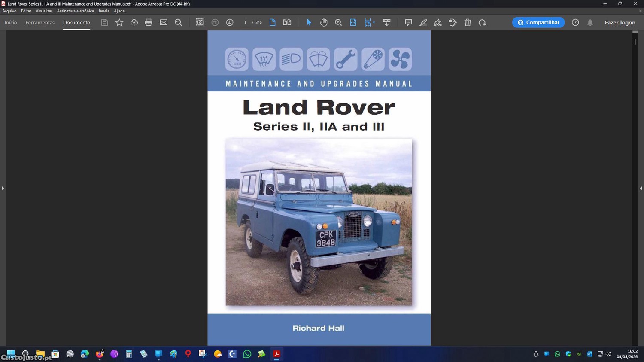The image size is (644, 362).
Task: Toggle two-page view mode
Action: [x=287, y=22]
